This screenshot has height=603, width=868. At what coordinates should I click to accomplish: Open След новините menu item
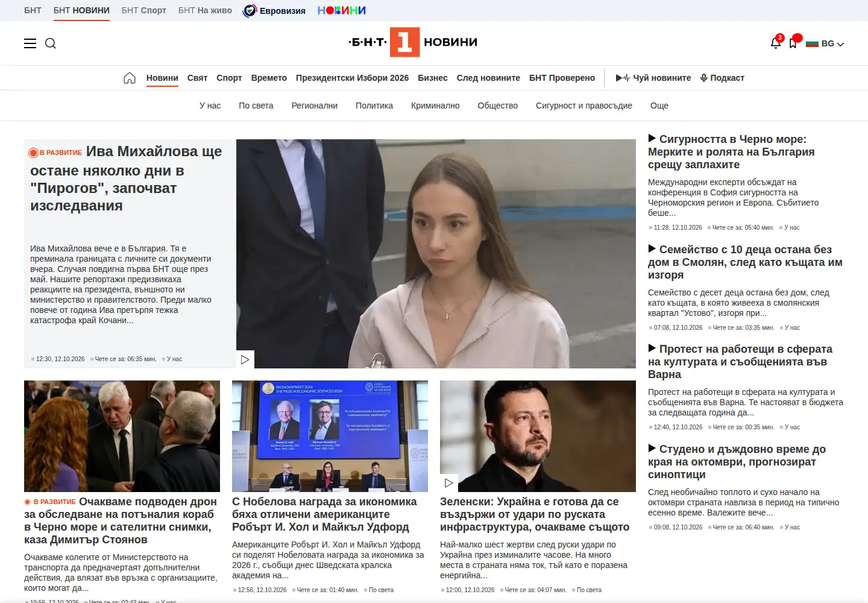coord(488,78)
